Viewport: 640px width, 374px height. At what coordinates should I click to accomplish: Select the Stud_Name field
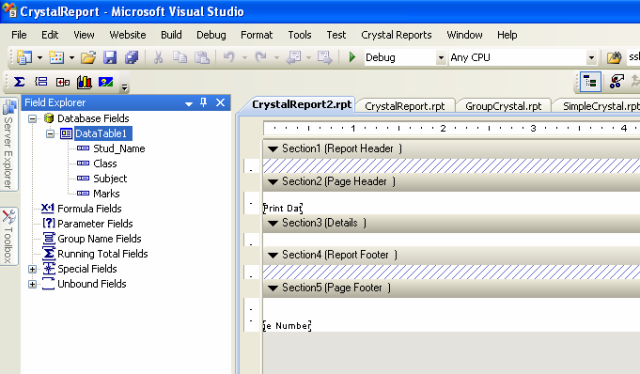[x=119, y=149]
